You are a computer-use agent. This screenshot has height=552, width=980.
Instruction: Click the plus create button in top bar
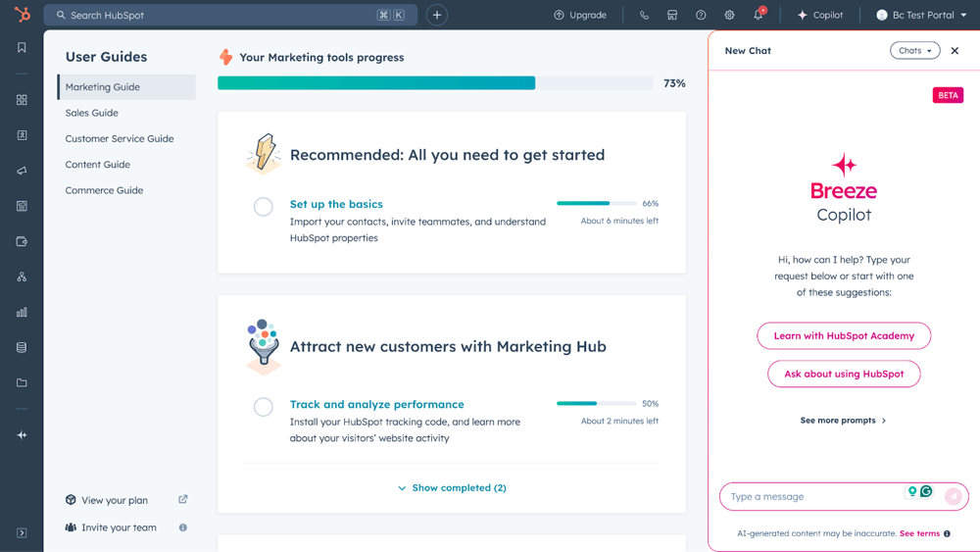pos(437,15)
